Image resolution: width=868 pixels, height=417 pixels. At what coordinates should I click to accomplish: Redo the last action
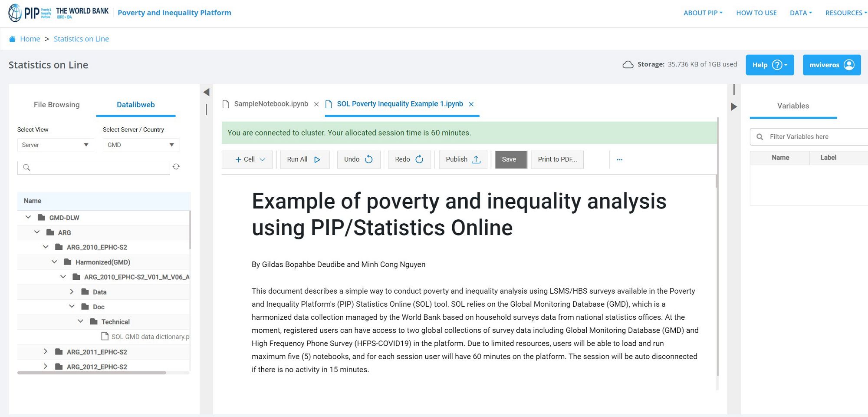(408, 159)
